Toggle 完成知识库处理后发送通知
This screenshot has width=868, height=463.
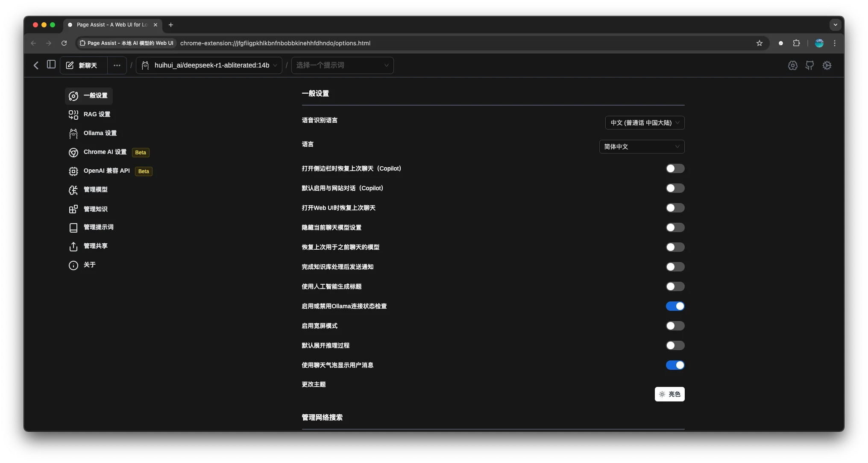pos(675,267)
